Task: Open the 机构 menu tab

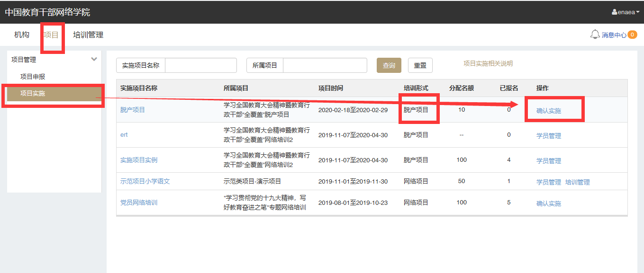Action: [22, 35]
